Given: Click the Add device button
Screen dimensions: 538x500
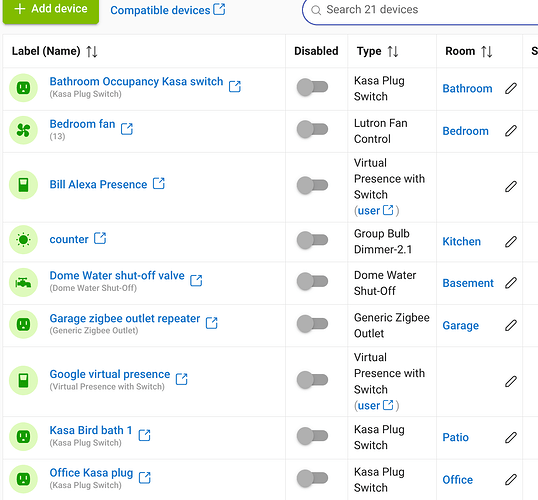Looking at the screenshot, I should point(51,10).
